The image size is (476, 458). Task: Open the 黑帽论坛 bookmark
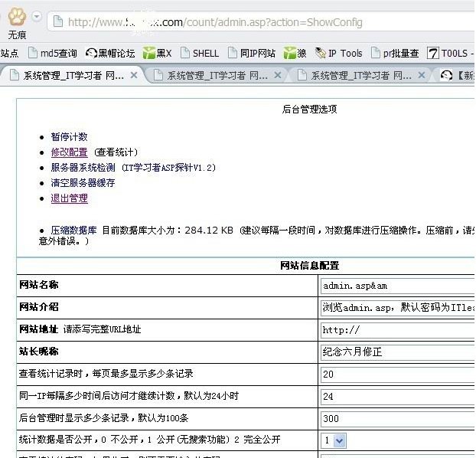click(110, 53)
